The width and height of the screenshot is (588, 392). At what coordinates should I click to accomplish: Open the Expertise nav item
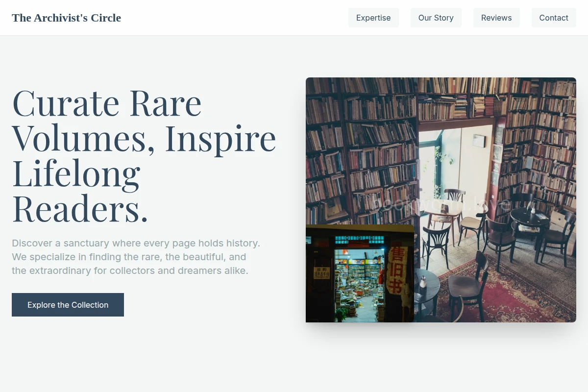(373, 18)
